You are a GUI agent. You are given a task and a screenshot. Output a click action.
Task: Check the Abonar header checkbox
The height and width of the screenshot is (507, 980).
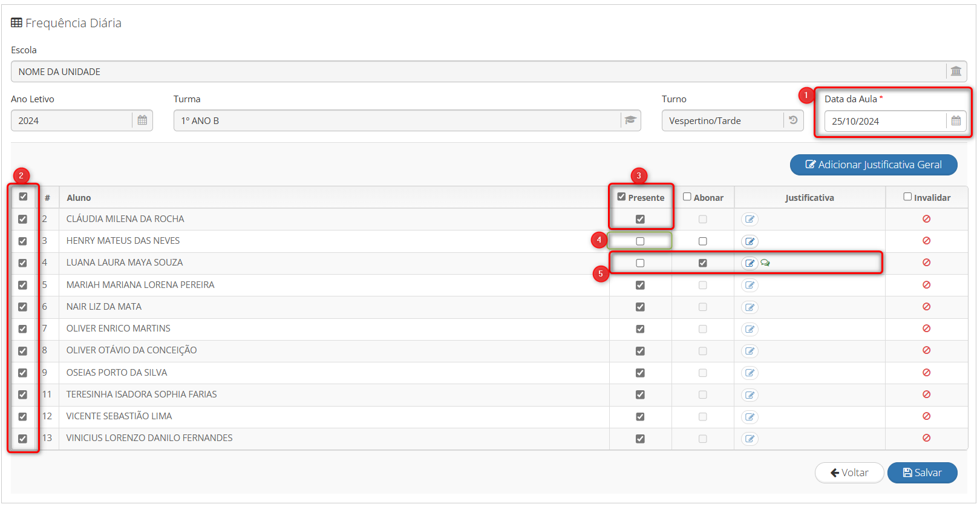(x=687, y=197)
